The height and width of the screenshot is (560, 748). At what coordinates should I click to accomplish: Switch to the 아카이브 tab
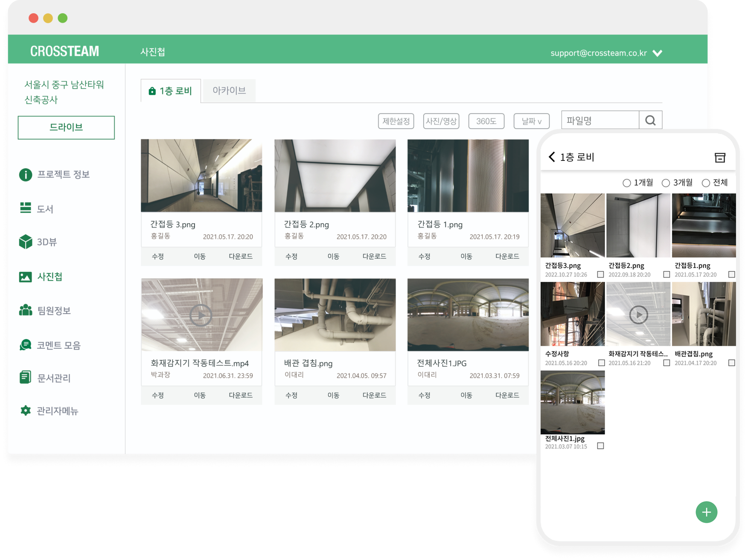229,90
